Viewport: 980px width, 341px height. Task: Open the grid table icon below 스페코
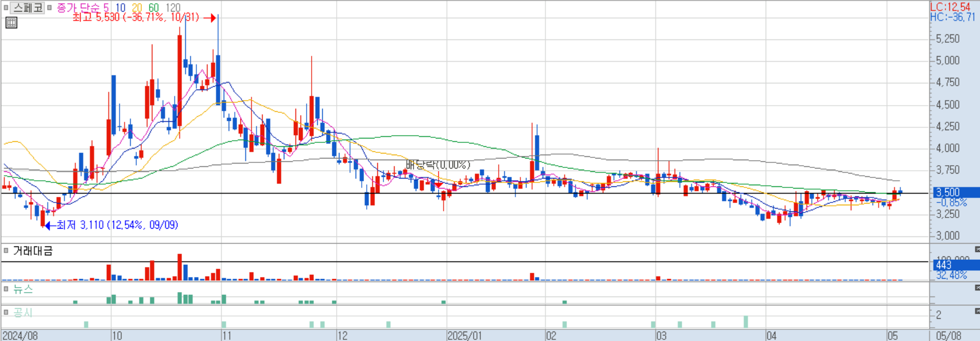(x=11, y=23)
